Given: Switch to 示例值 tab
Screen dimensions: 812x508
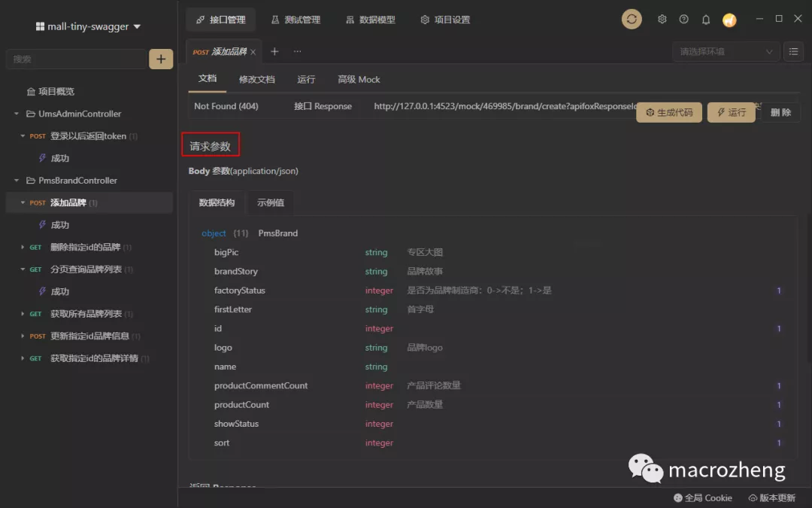Looking at the screenshot, I should pyautogui.click(x=271, y=202).
